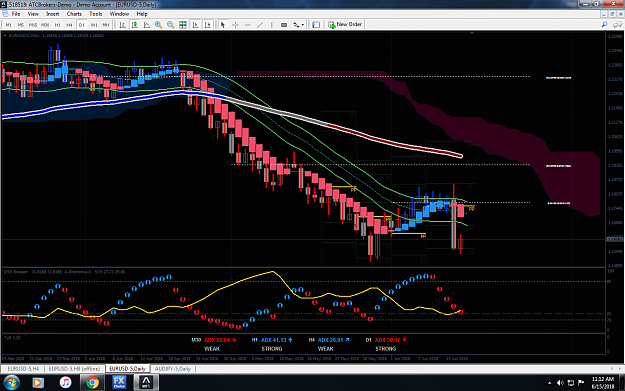This screenshot has height=391, width=625.
Task: Open FX Choice taskbar application
Action: pos(119,383)
